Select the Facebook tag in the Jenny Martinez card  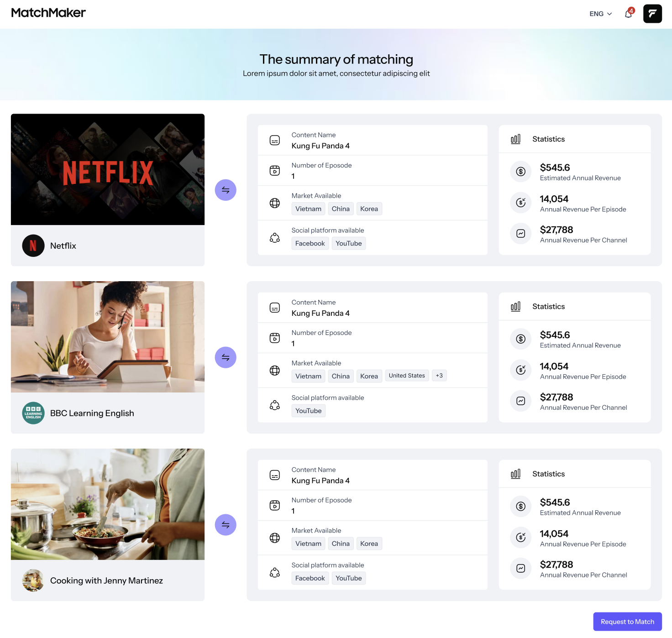(310, 578)
